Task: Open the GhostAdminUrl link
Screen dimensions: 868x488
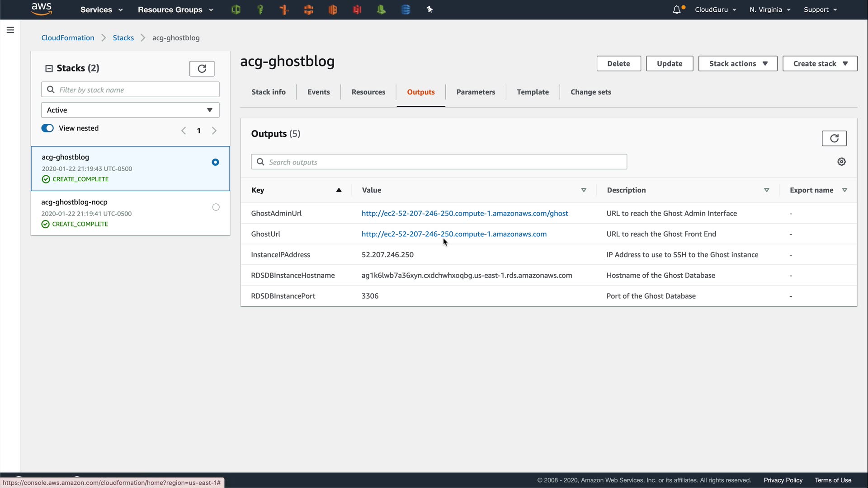Action: (x=464, y=213)
